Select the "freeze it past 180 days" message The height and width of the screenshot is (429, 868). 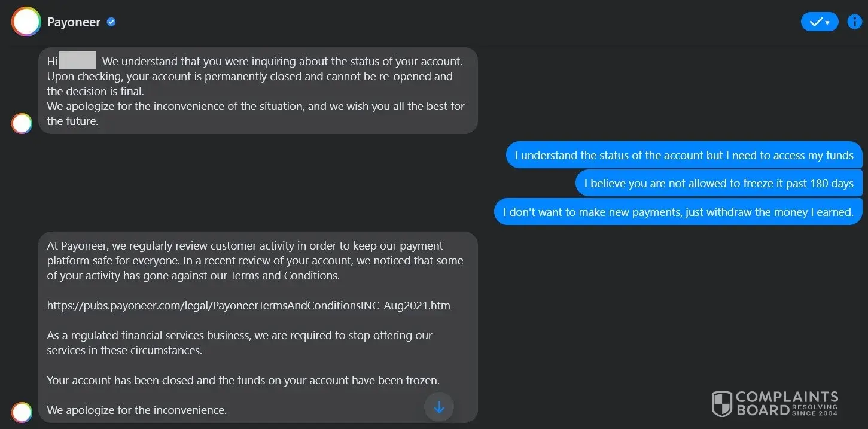[718, 184]
